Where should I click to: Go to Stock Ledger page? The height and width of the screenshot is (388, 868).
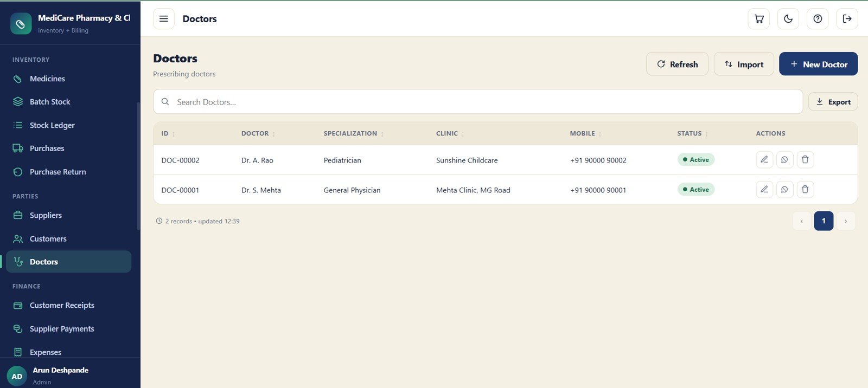click(68, 125)
